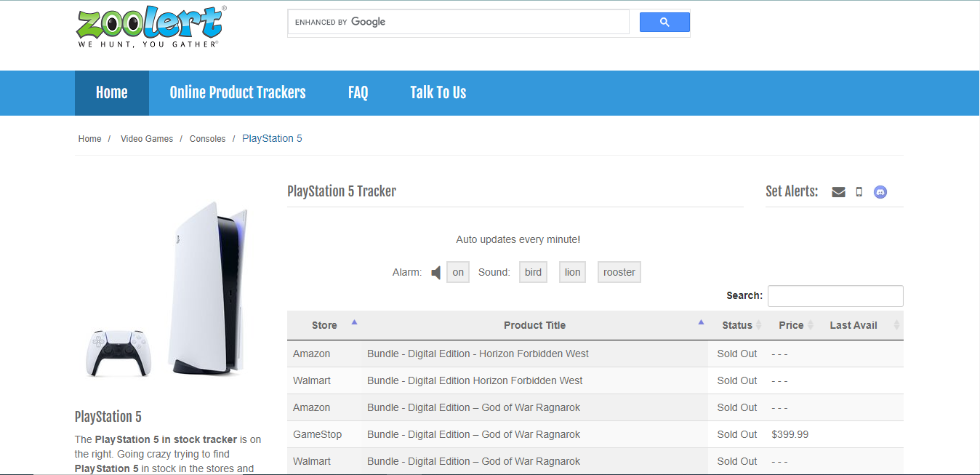Open Discord alerts via the Discord icon

[x=880, y=192]
